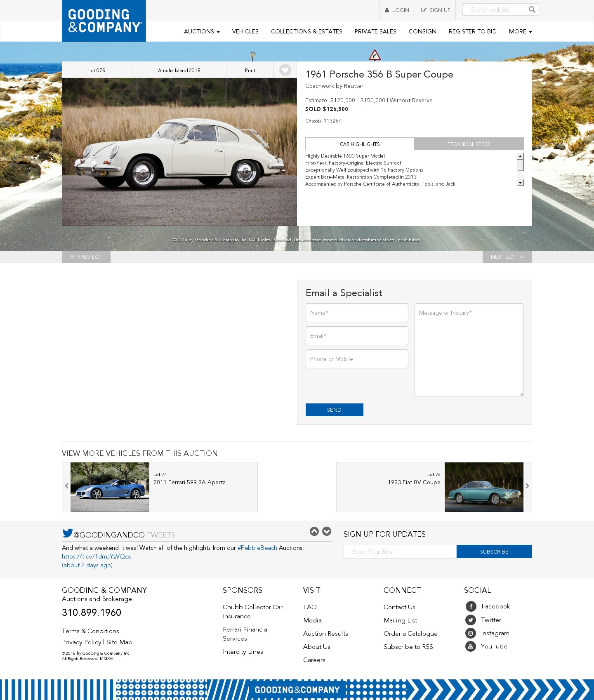Click the tweet timestamp about 2 days ago
The image size is (594, 700).
pos(87,565)
